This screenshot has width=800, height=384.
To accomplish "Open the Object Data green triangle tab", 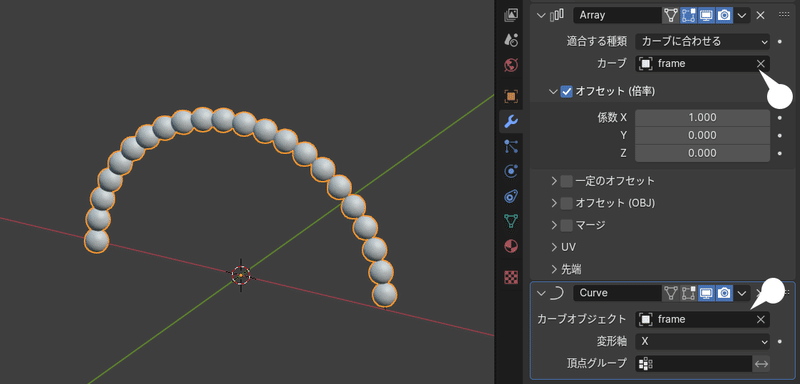I will pos(511,221).
